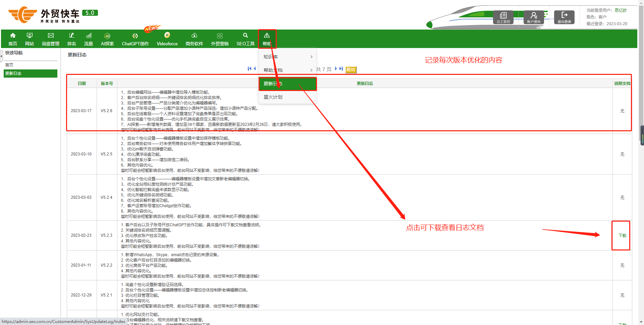Open the 流量 bar chart icon
Viewport: 644px width, 325px height.
(x=89, y=36)
